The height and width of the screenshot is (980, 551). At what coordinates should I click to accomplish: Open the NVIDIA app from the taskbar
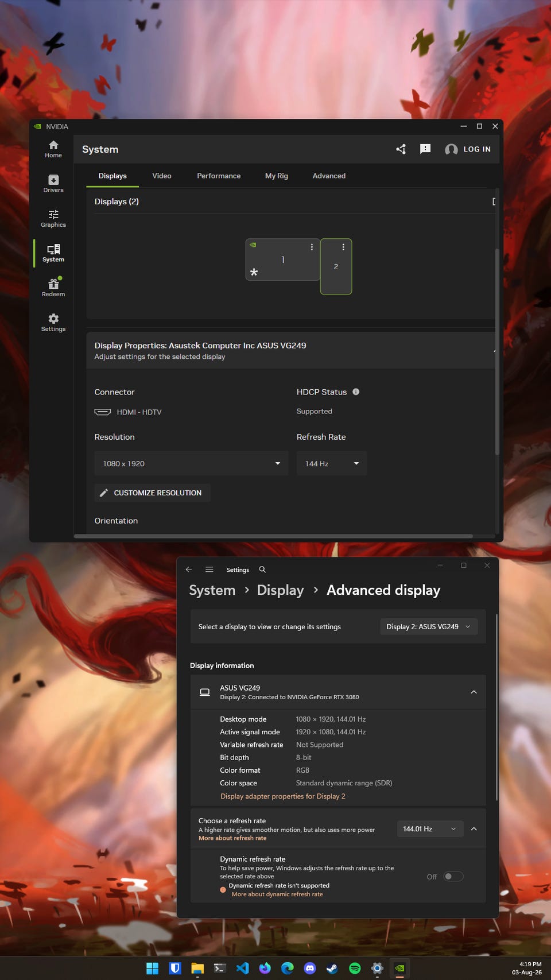400,969
